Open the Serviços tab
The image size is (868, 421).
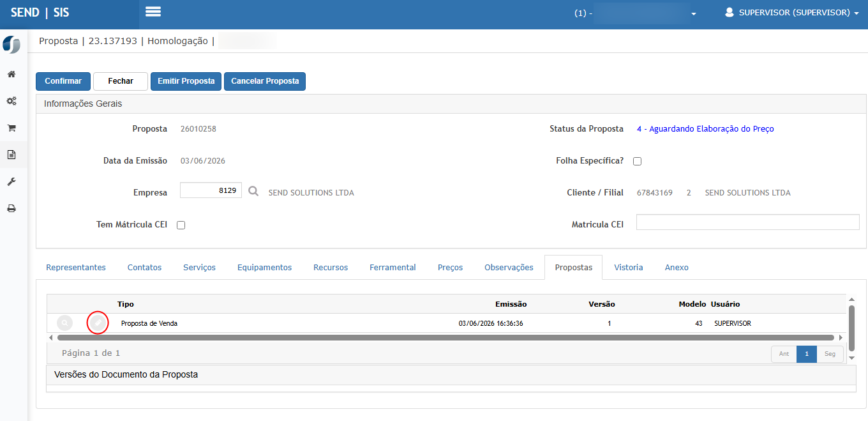tap(199, 267)
